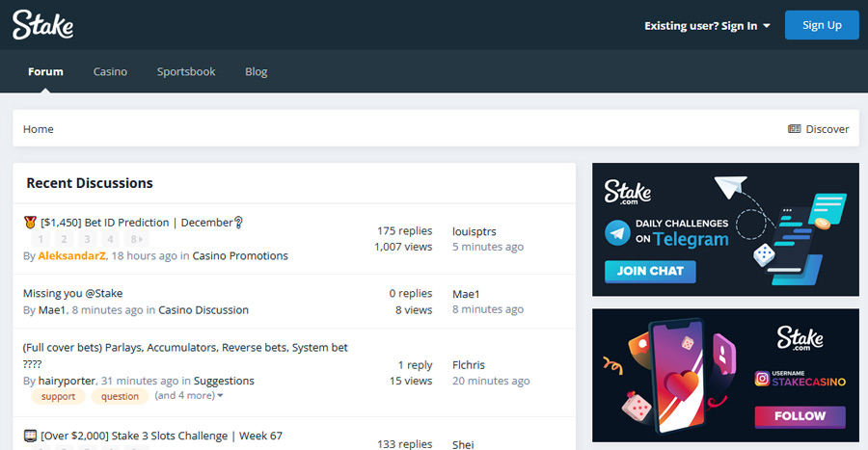
Task: Open the Discover newspaper icon
Action: [794, 129]
